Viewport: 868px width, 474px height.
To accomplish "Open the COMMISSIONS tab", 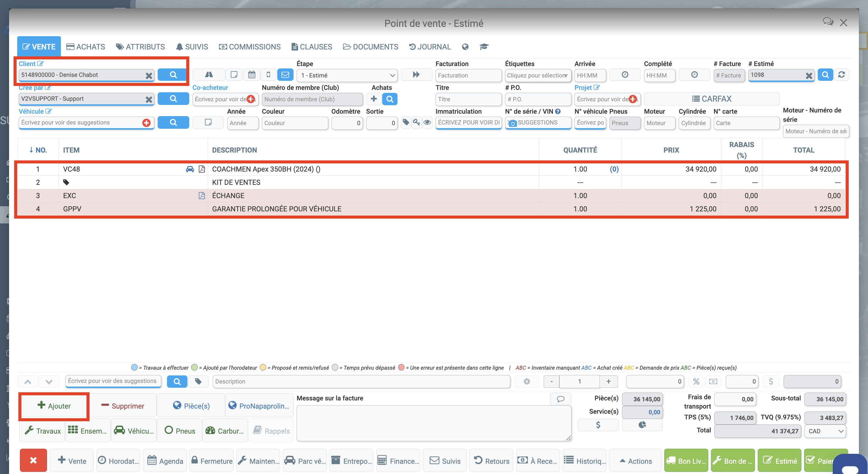I will (250, 46).
